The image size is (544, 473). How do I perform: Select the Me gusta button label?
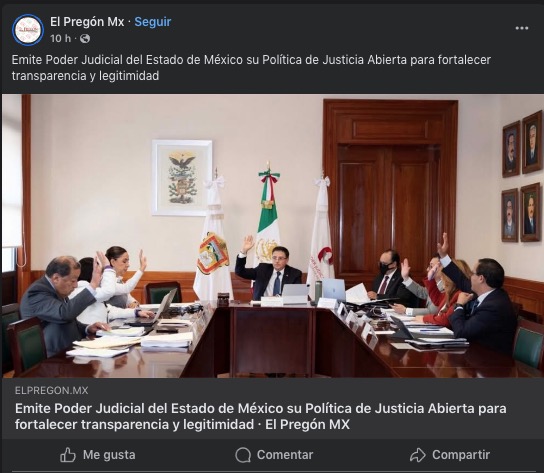109,455
